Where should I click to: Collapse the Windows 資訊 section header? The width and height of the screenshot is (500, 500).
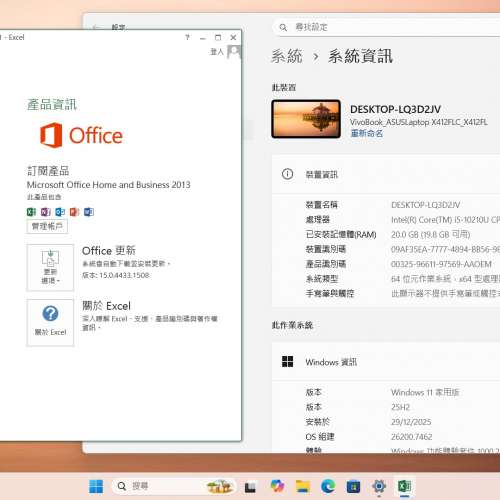pyautogui.click(x=386, y=362)
